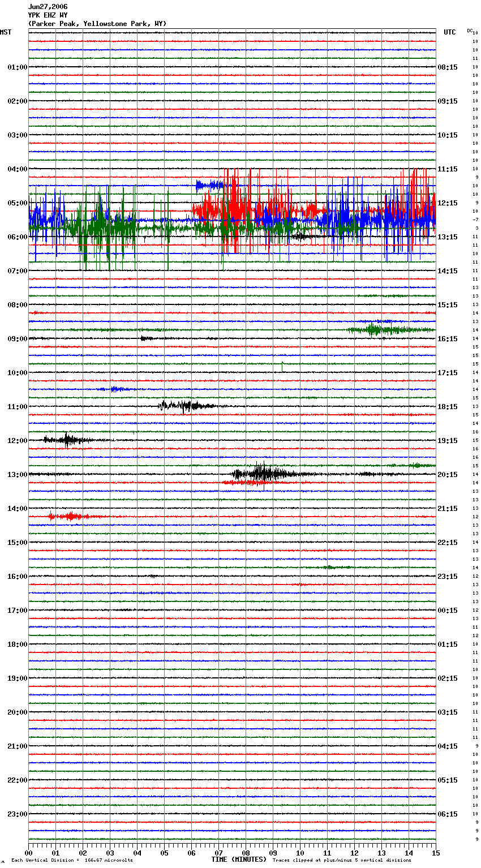481x868 pixels.
Task: Click the MST axis header
Action: [6, 32]
